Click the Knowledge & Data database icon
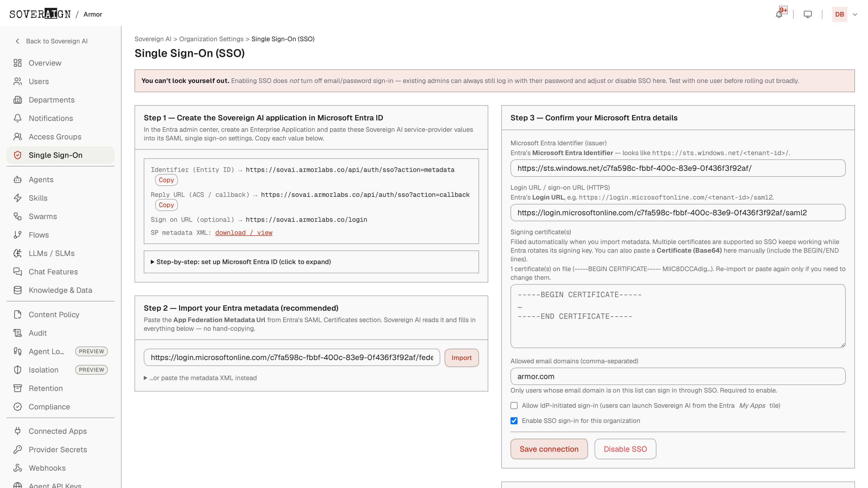This screenshot has width=868, height=488. (18, 290)
